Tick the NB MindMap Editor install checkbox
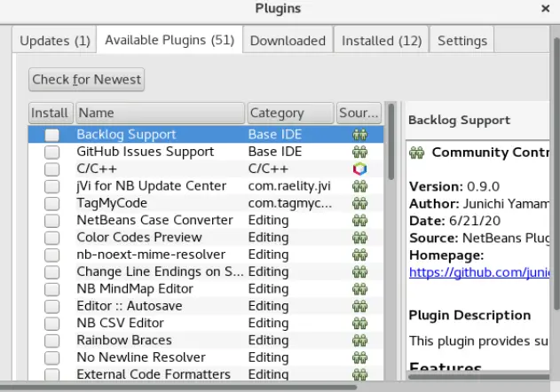 click(x=51, y=289)
